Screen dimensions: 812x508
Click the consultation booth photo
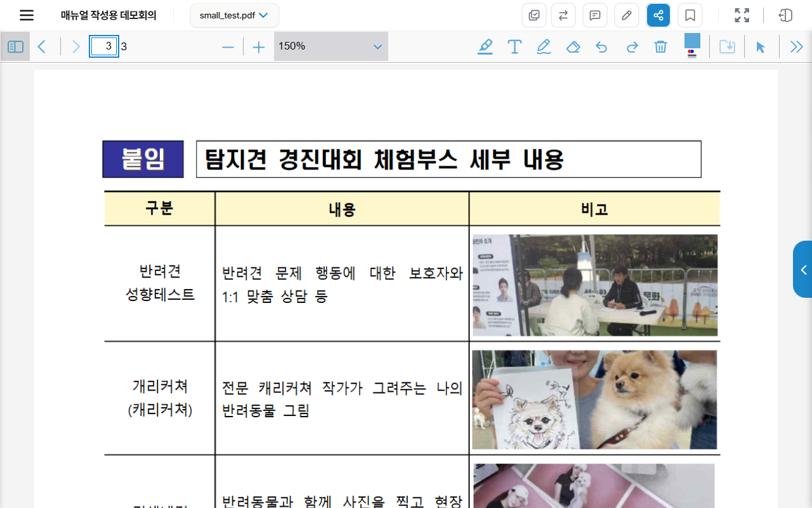click(x=595, y=285)
